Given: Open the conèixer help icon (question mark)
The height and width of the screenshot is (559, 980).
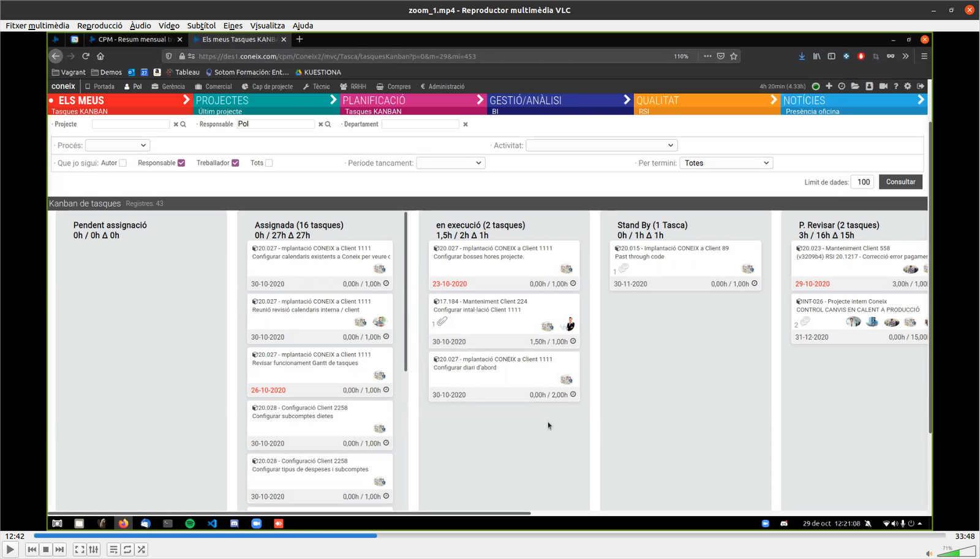Looking at the screenshot, I should click(x=896, y=86).
